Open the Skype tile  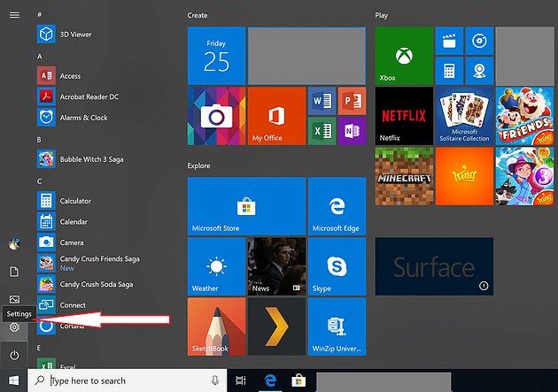tap(337, 266)
